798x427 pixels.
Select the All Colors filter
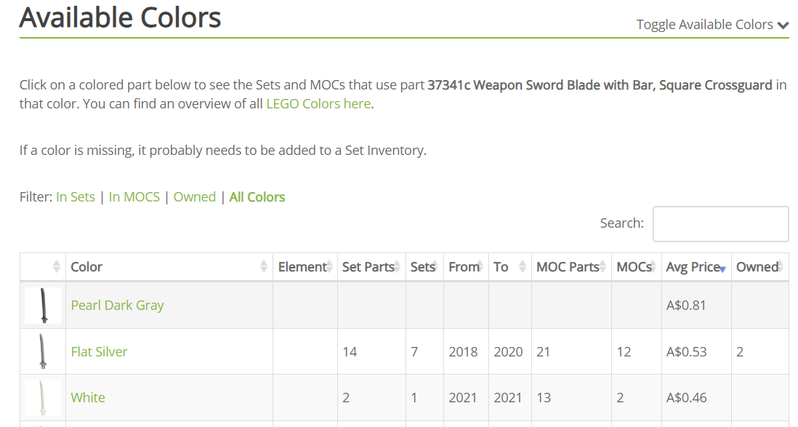point(257,197)
